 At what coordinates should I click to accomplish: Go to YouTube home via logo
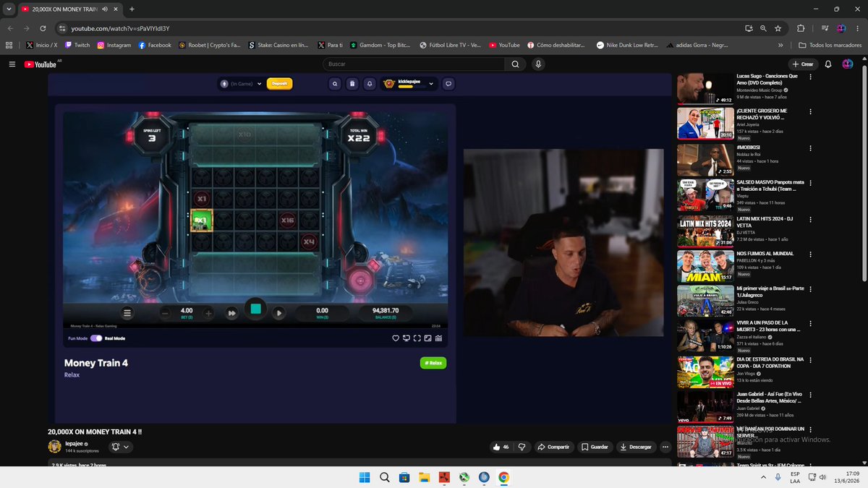coord(42,64)
